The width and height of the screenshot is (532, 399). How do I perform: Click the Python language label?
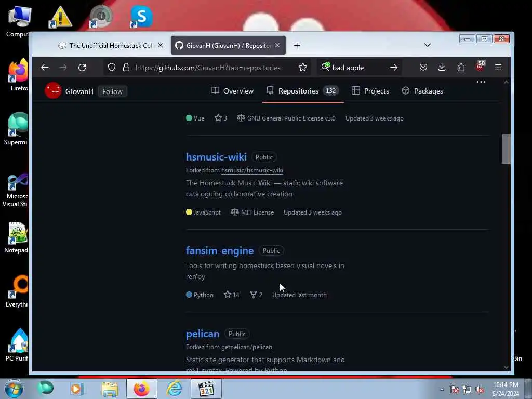pyautogui.click(x=200, y=295)
